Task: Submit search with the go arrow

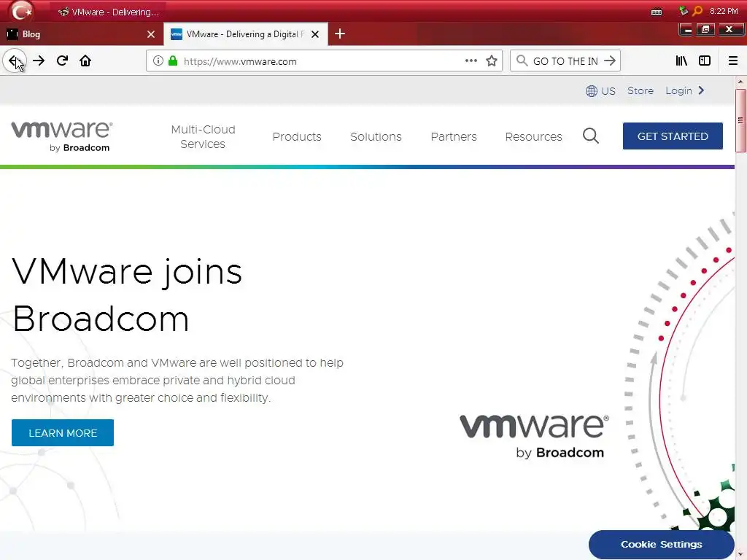Action: (609, 61)
